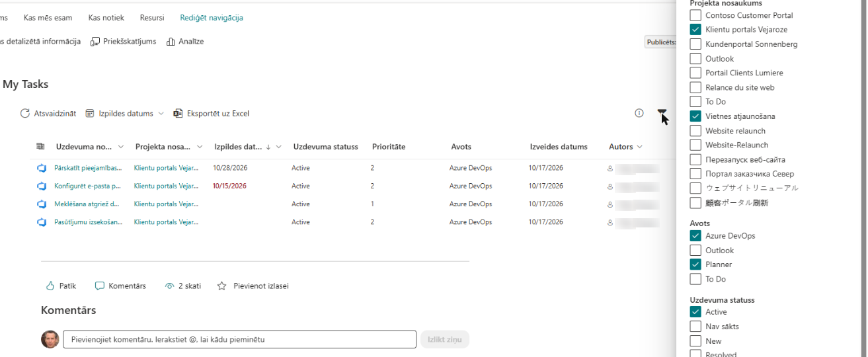This screenshot has height=357, width=868.
Task: Click author person icon in Pasūtījumu izsekošan row
Action: point(610,222)
